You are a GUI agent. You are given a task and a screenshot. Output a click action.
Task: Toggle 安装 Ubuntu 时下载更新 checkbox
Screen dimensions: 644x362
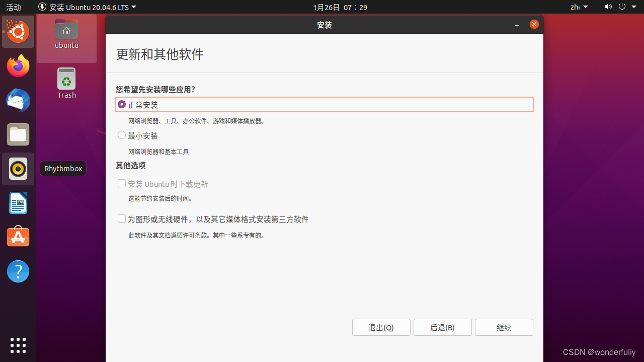click(x=122, y=184)
